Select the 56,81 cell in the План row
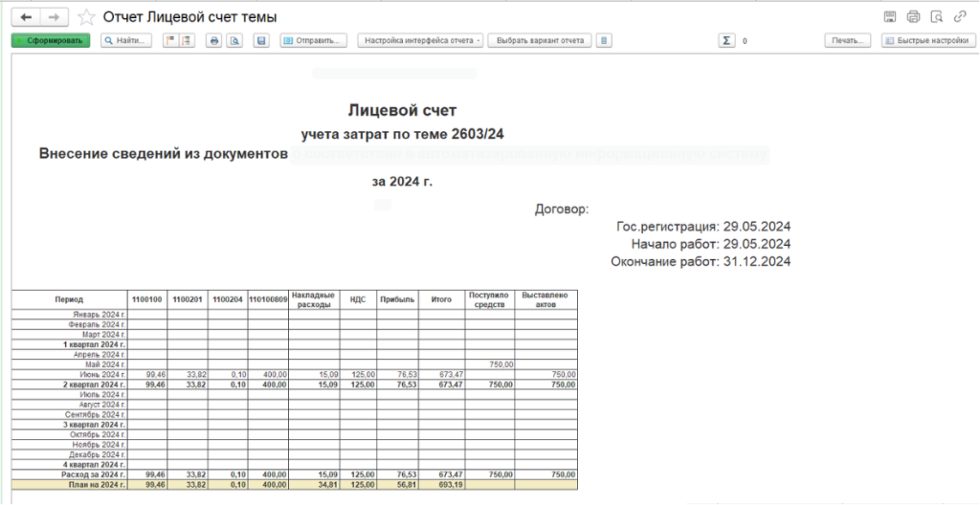Viewport: 980px width, 505px height. click(x=397, y=484)
